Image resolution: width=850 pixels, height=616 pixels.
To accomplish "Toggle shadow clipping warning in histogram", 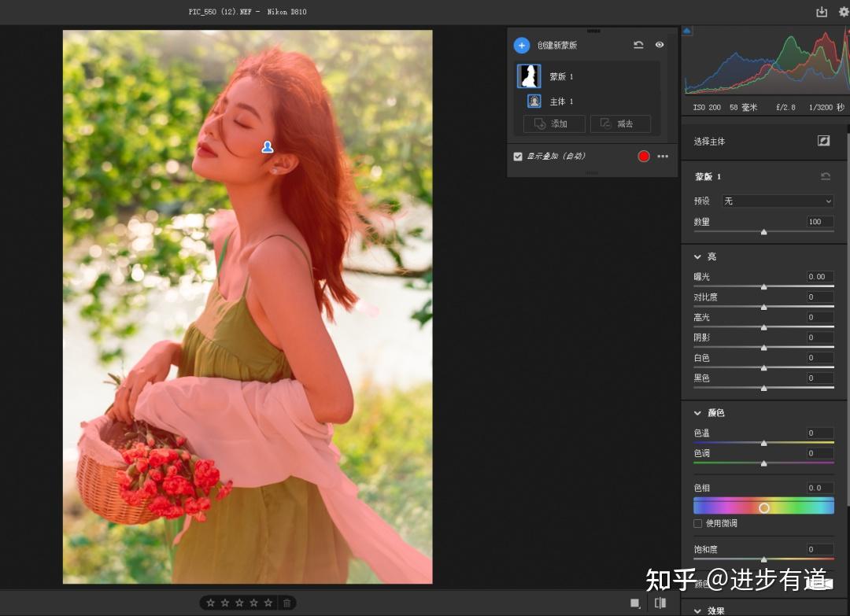I will click(x=687, y=31).
